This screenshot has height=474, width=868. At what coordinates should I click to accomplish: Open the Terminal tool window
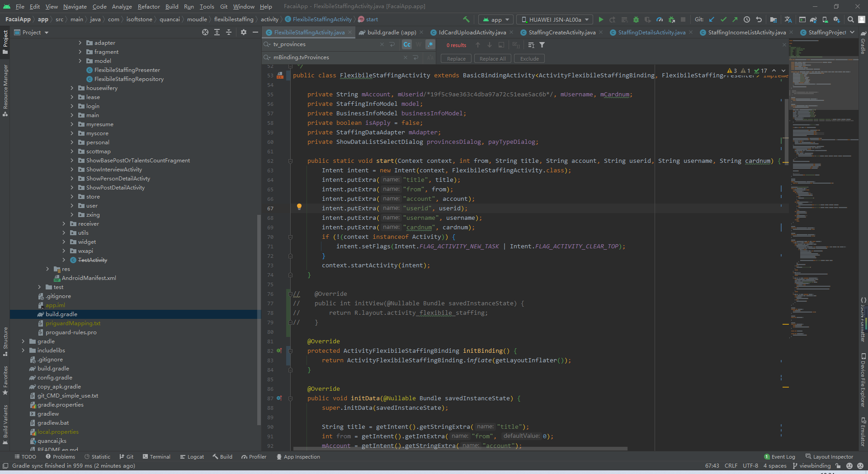click(156, 457)
